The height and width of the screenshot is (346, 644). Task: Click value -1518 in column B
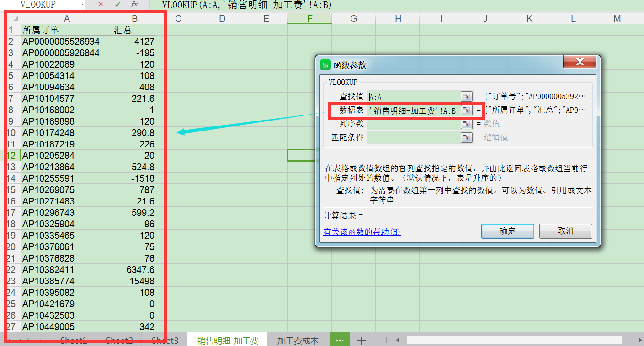click(134, 178)
